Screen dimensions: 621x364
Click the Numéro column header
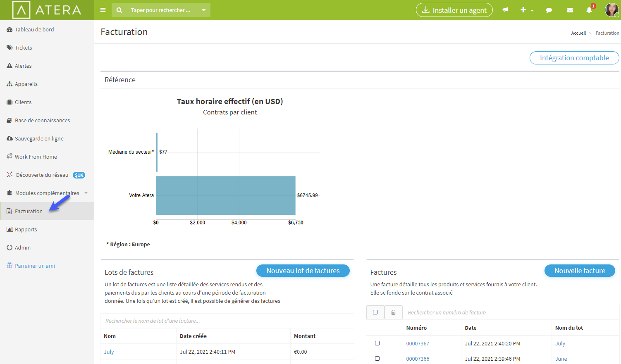coord(416,328)
